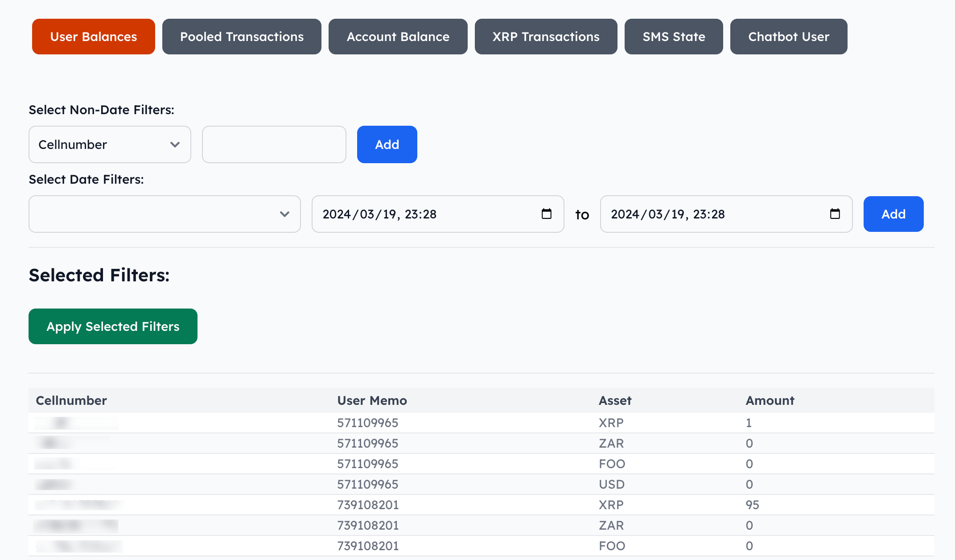Open the end date calendar picker icon
Viewport: 955px width, 560px height.
(x=835, y=214)
